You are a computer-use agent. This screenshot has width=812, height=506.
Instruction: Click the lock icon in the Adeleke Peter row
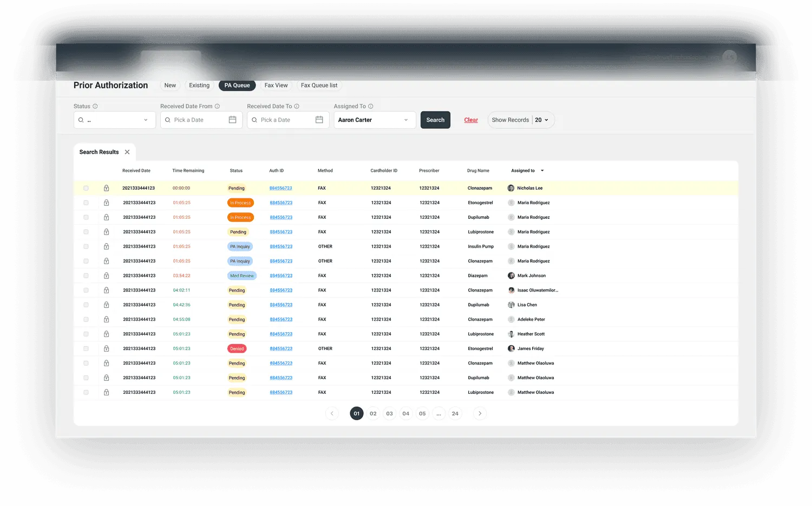point(106,320)
